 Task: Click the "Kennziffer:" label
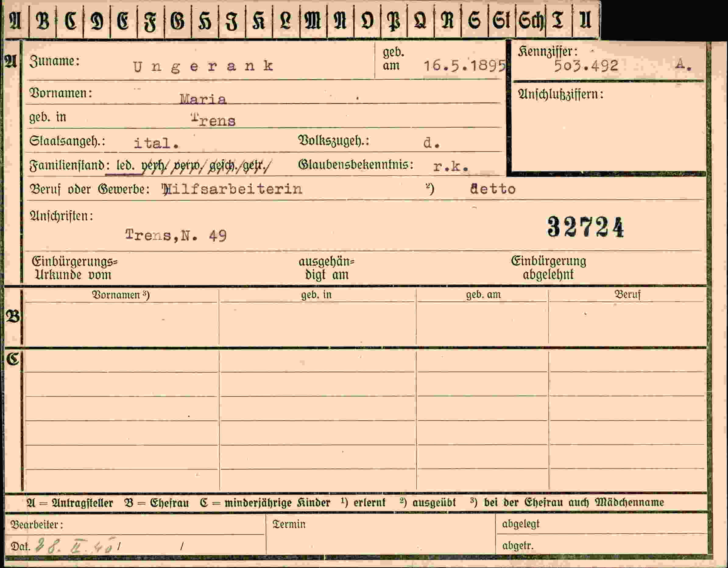548,52
